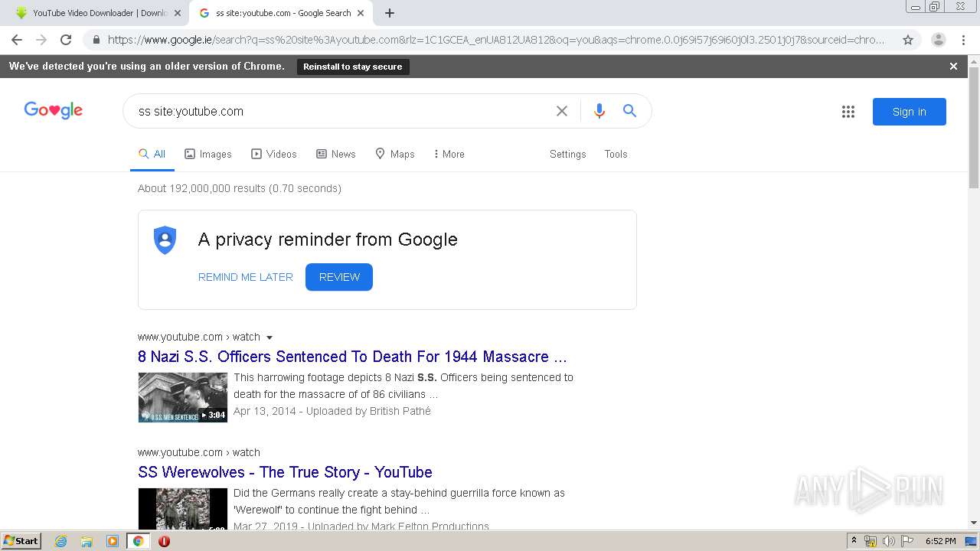
Task: Submit search with magnifier icon
Action: (629, 111)
